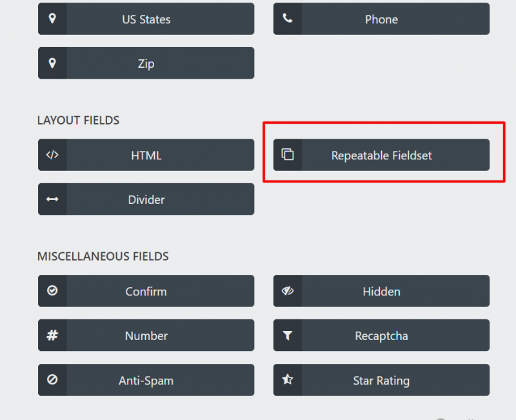The height and width of the screenshot is (420, 516).
Task: Click the Confirm check-circle icon
Action: coord(52,291)
